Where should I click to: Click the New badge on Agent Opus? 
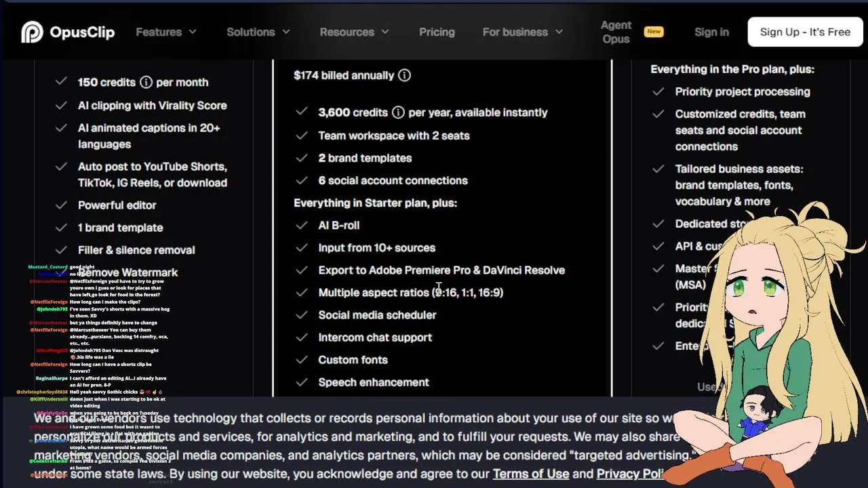click(x=654, y=31)
